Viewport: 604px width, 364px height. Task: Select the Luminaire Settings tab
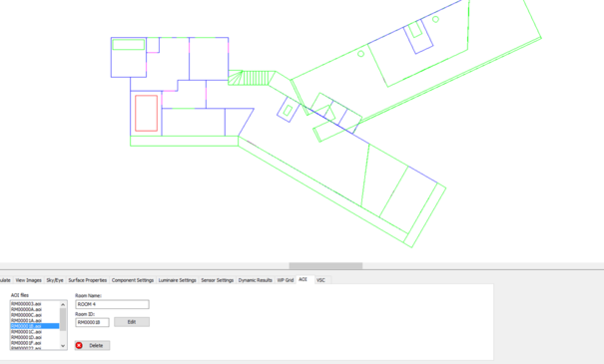[x=177, y=280]
